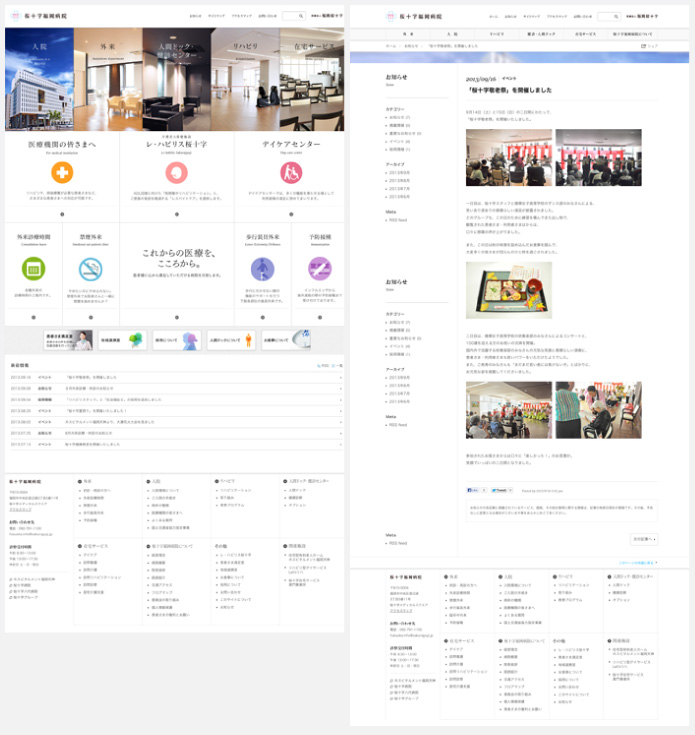Click the pink head profile icon under レ・ハビリス桜十字

pyautogui.click(x=176, y=172)
